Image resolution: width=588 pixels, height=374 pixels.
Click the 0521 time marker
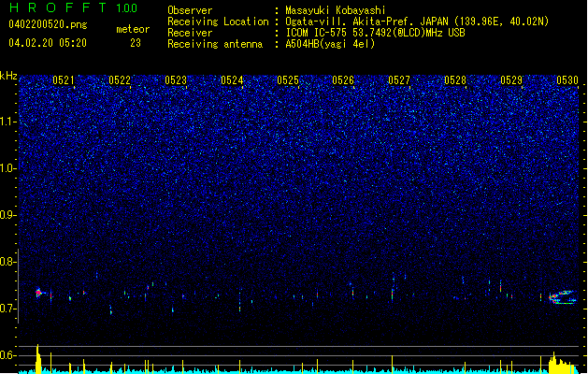click(64, 80)
